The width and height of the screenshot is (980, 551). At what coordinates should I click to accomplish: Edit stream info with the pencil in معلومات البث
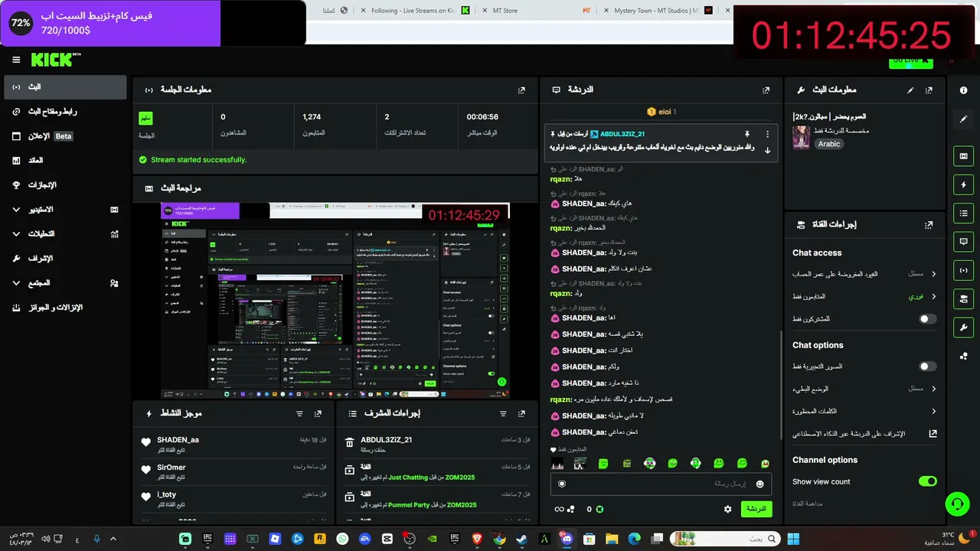pyautogui.click(x=910, y=90)
